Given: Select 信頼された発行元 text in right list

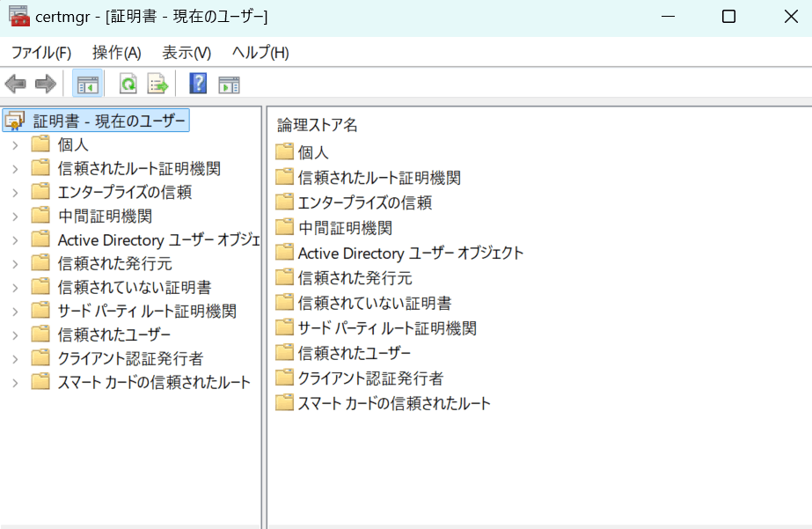Looking at the screenshot, I should pyautogui.click(x=355, y=278).
